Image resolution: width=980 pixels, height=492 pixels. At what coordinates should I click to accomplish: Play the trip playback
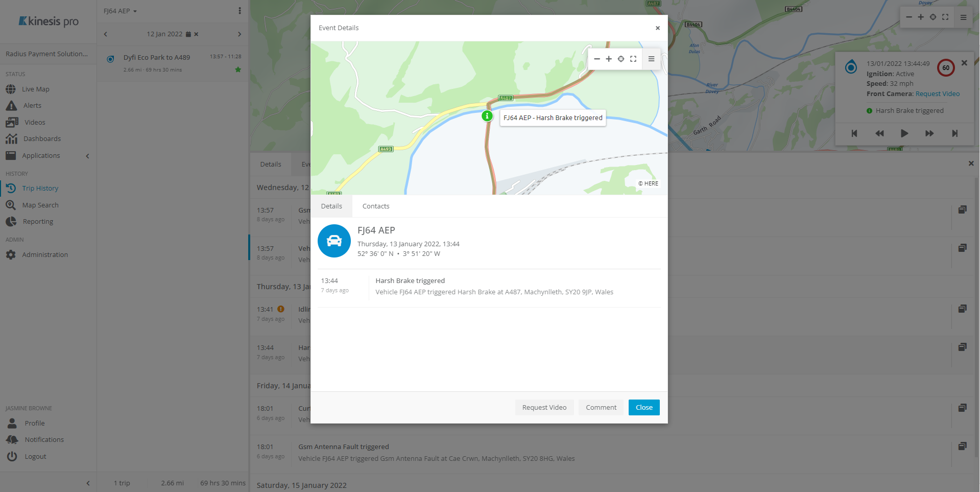904,133
